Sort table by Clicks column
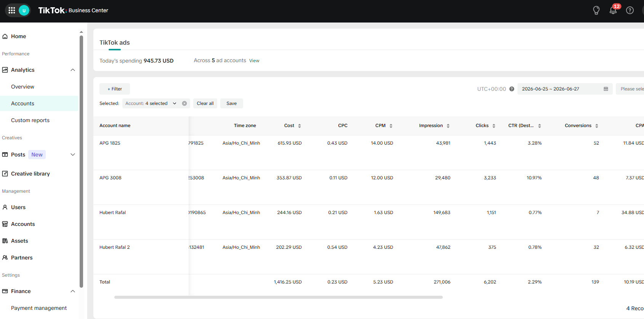Screen dimensions: 644x319 [x=494, y=126]
